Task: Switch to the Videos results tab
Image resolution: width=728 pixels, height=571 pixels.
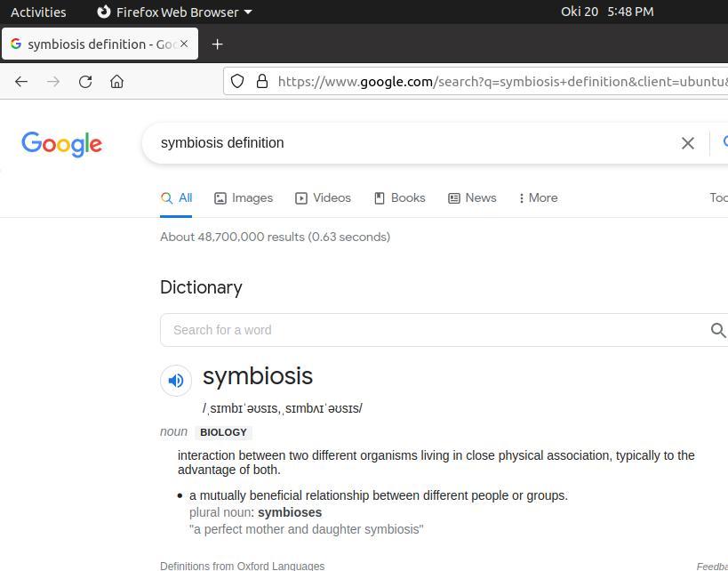Action: 324,198
